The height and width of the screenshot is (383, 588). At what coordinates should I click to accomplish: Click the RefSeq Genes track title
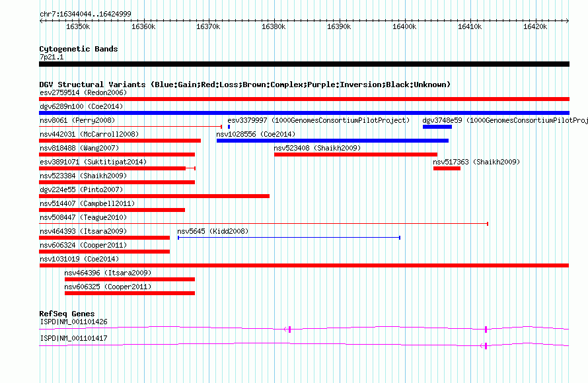67,314
